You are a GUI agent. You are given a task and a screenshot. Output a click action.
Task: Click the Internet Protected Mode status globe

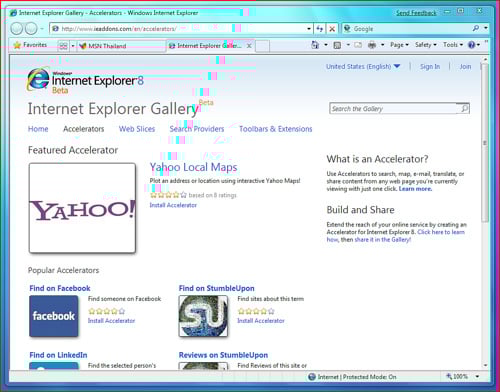point(312,377)
